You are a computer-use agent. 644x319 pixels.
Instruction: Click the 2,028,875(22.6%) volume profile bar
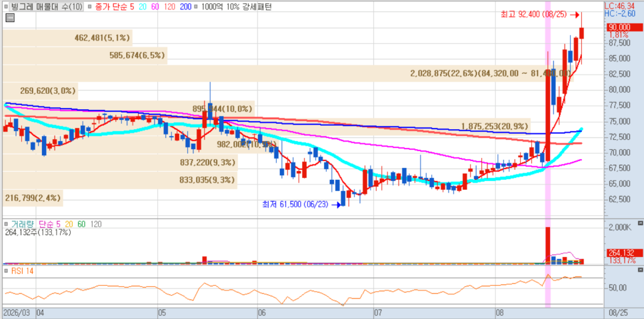(287, 73)
